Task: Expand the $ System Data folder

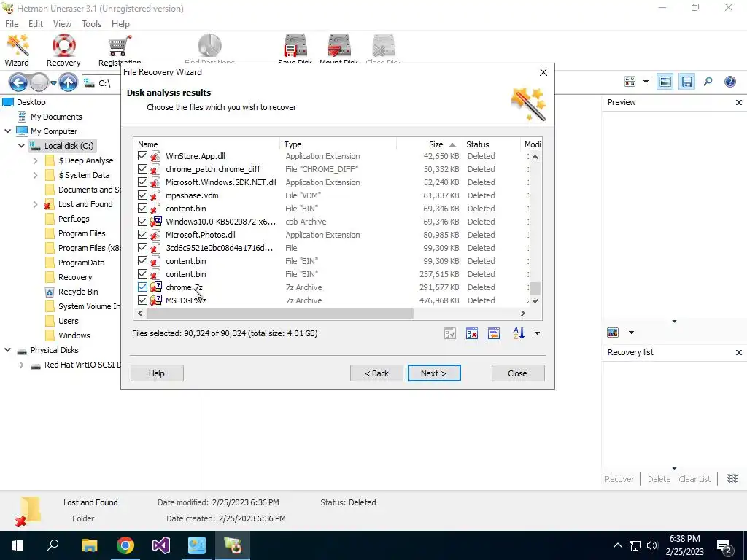Action: pyautogui.click(x=35, y=175)
